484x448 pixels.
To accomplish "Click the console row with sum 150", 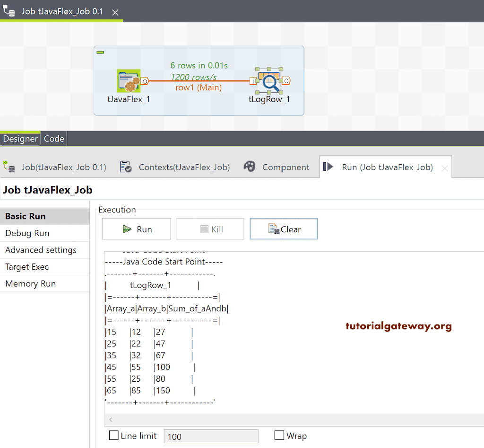I will pos(150,391).
